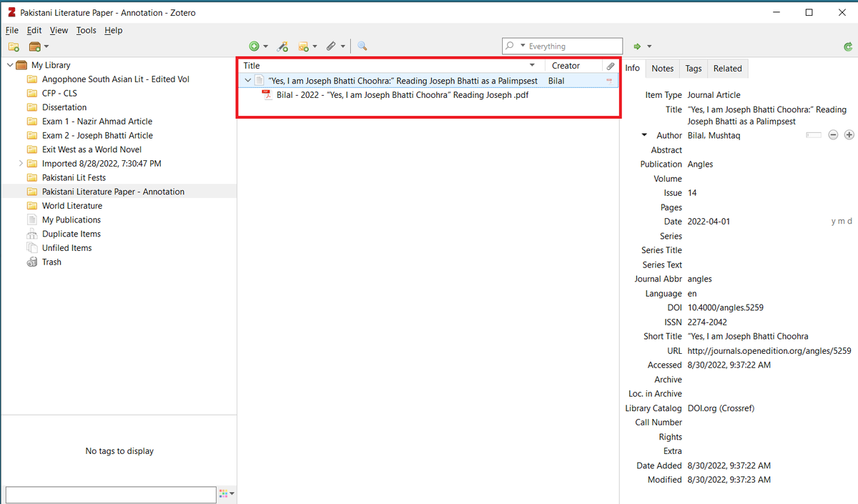
Task: Edit the Date value 2022-04-01
Action: coord(709,222)
